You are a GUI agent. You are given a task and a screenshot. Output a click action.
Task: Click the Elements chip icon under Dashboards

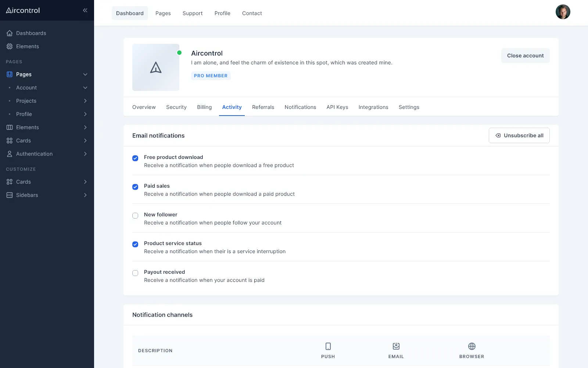pyautogui.click(x=10, y=46)
